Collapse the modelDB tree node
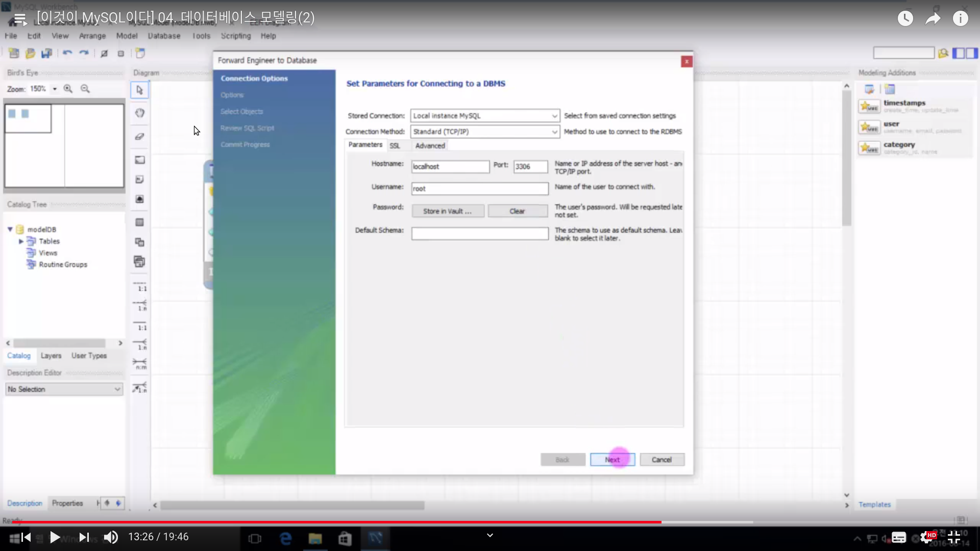Viewport: 980px width, 551px height. 10,230
